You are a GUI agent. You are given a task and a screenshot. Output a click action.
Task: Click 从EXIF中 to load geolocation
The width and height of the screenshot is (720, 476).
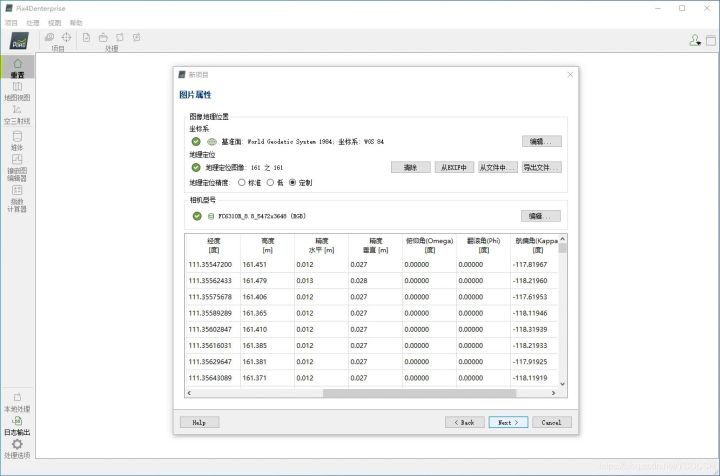point(453,167)
